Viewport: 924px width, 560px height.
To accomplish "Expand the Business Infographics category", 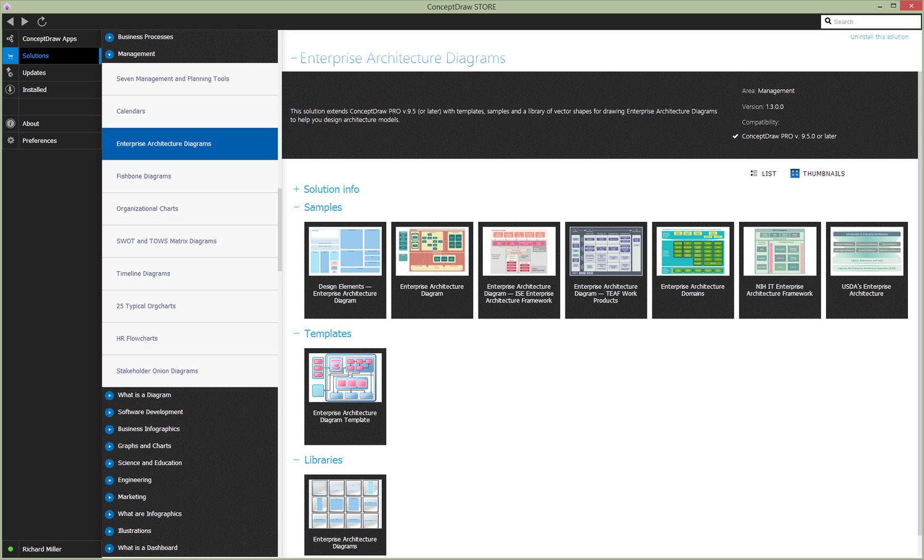I will click(x=110, y=429).
